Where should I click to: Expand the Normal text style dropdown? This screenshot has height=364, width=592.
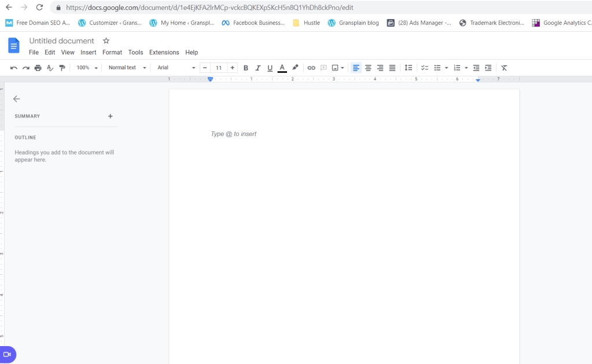(x=127, y=68)
